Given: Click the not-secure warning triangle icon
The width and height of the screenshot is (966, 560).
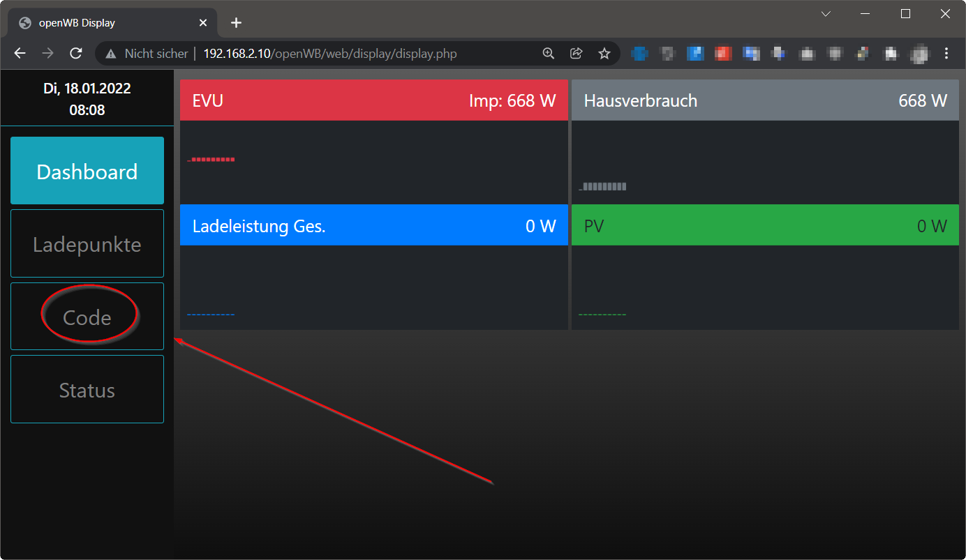Looking at the screenshot, I should (110, 54).
